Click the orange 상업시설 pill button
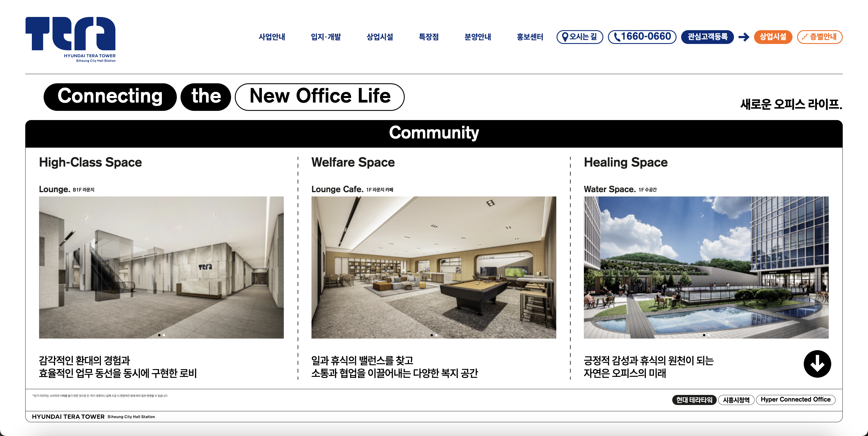 pos(773,37)
